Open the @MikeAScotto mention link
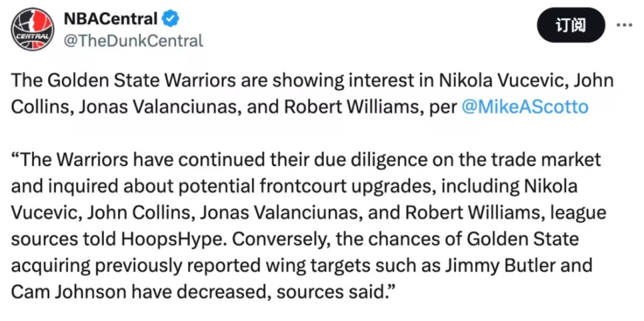The width and height of the screenshot is (644, 321). click(525, 106)
